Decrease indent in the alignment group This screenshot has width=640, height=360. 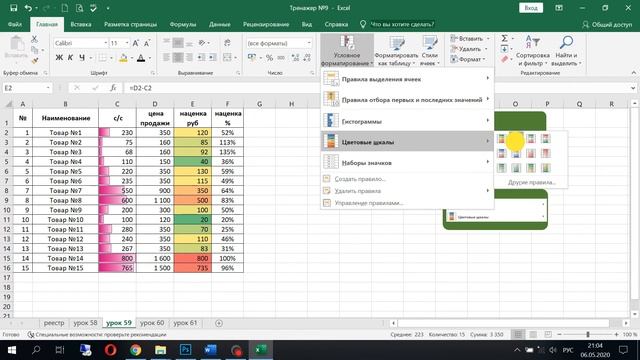[x=201, y=58]
